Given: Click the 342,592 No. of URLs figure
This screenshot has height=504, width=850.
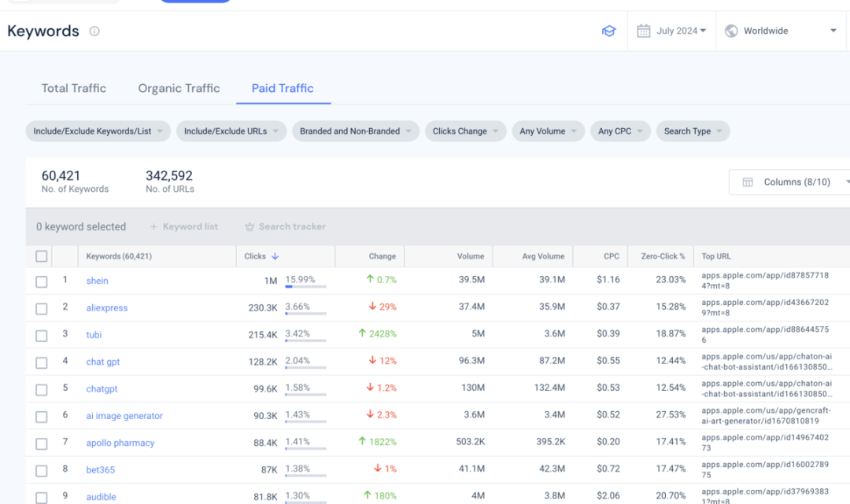Looking at the screenshot, I should [x=169, y=176].
